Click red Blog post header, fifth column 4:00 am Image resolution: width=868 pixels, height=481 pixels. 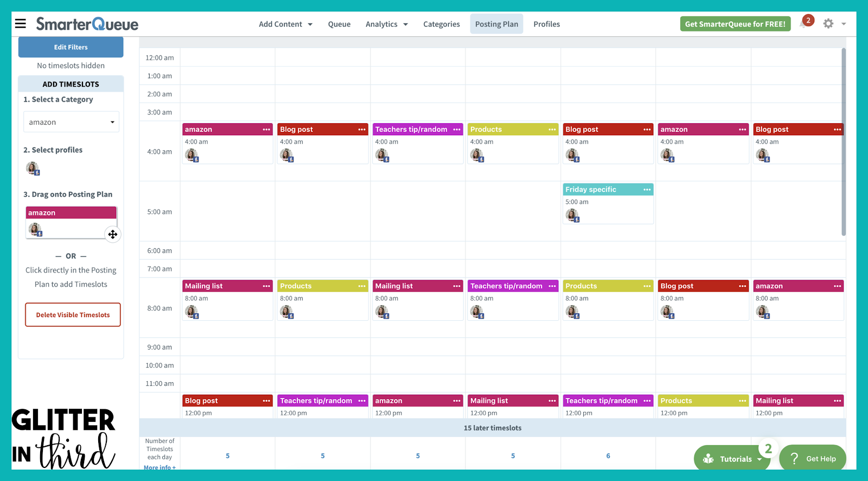pyautogui.click(x=608, y=129)
